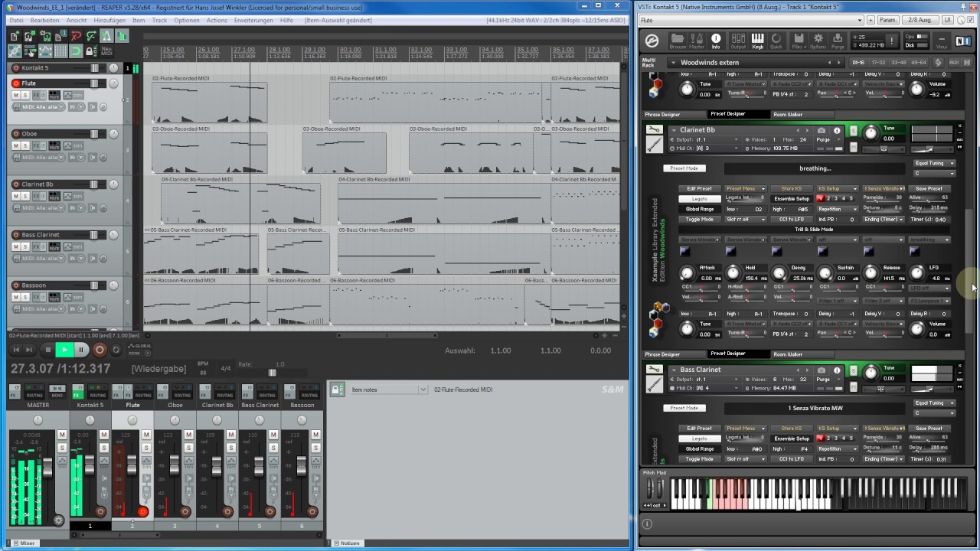Click wrench icon on Clarinet Bb instrument

(654, 130)
